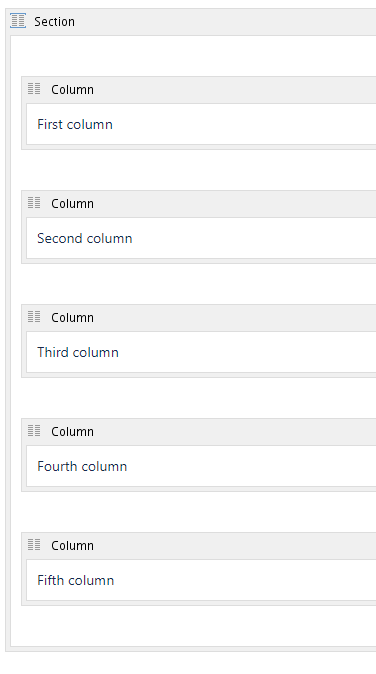The width and height of the screenshot is (376, 674).
Task: Click into the Third column text box
Action: [201, 352]
